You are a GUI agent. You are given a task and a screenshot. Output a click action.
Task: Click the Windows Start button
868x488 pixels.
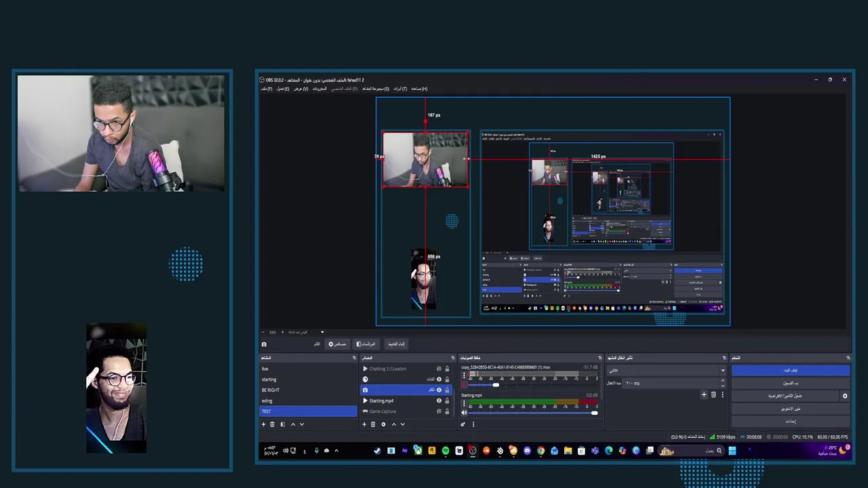point(732,451)
